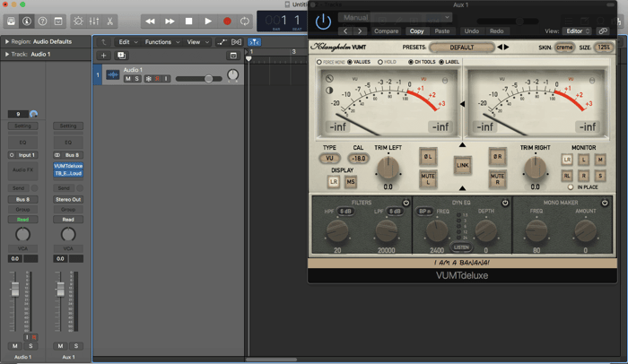Enable the FORCE MONO radio option
Image resolution: width=628 pixels, height=364 pixels.
click(x=319, y=62)
